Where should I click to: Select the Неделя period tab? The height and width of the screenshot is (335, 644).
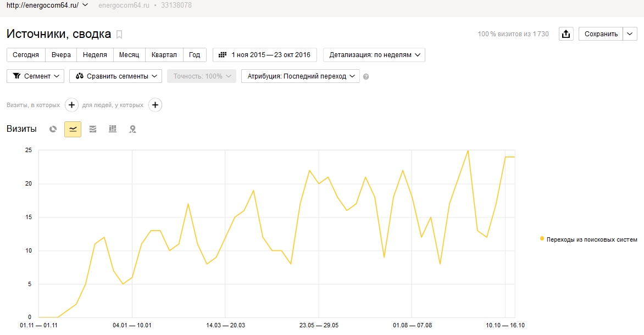tap(95, 55)
